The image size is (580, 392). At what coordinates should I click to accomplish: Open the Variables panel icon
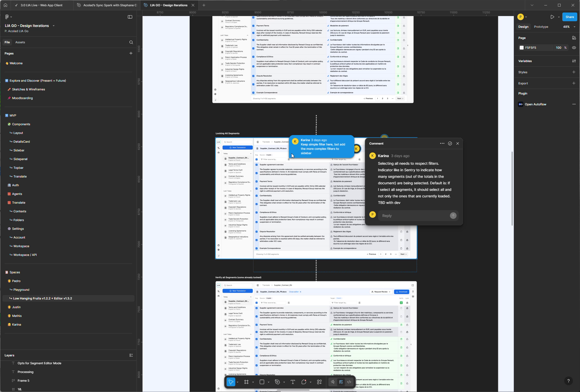(x=574, y=61)
